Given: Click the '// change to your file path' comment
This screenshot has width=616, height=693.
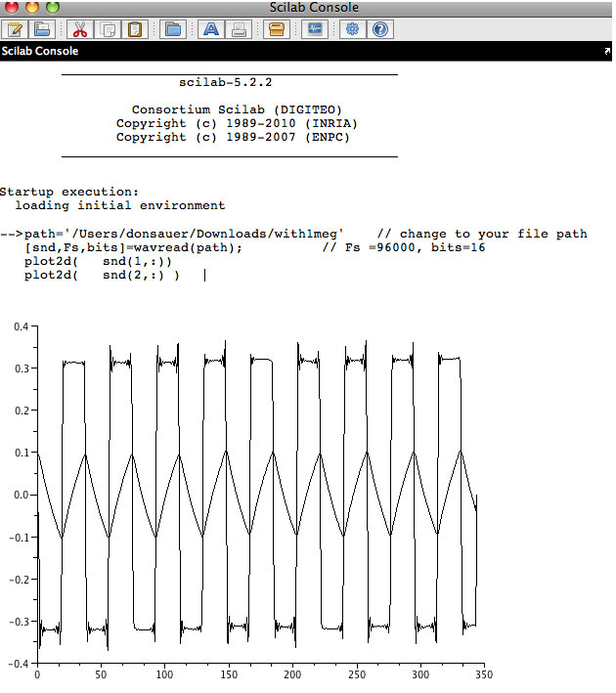Looking at the screenshot, I should pos(482,234).
